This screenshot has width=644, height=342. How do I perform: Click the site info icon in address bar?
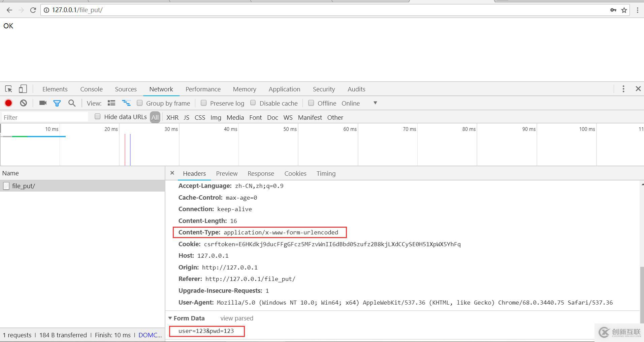[47, 10]
